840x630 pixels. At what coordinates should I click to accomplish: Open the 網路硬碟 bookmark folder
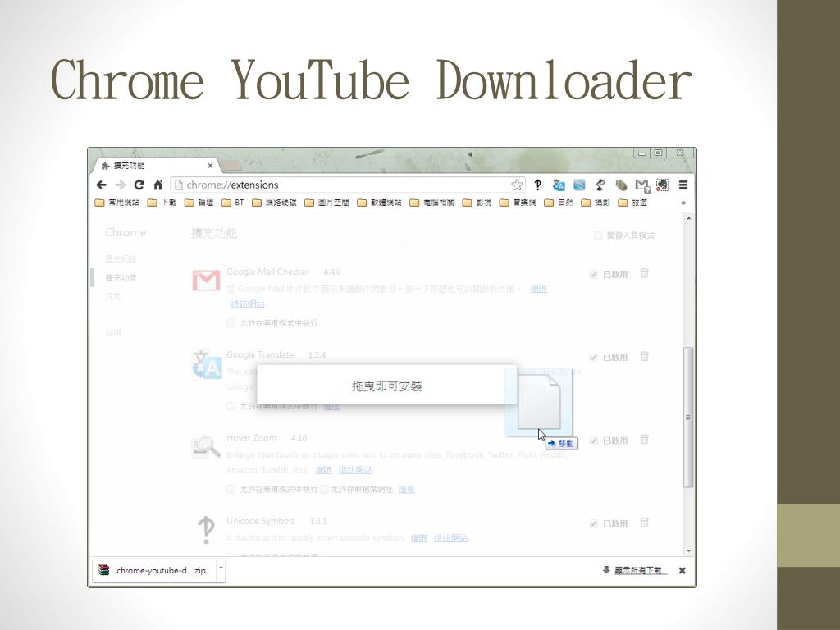[274, 203]
